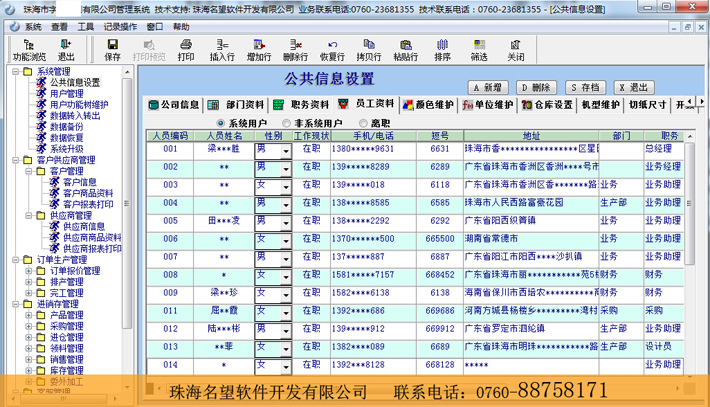Open the 系统 menu

pos(33,27)
